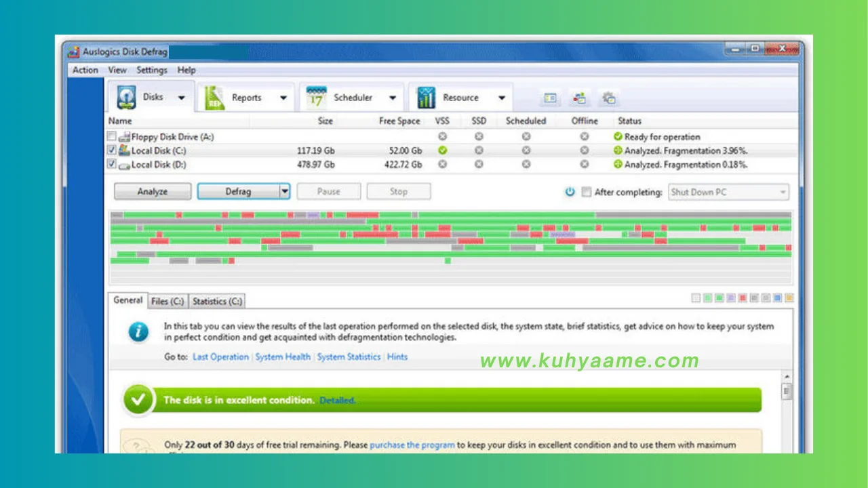868x488 pixels.
Task: Follow the System Statistics link
Action: pyautogui.click(x=349, y=357)
